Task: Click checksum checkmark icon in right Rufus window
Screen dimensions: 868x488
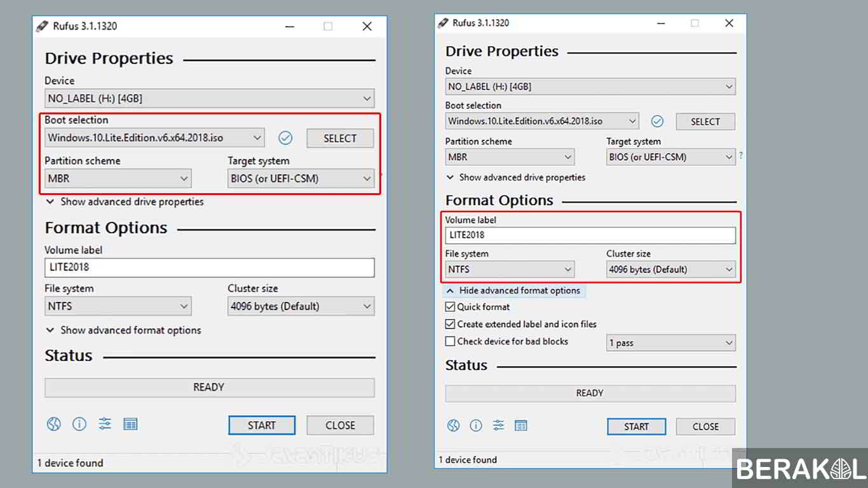Action: tap(657, 121)
